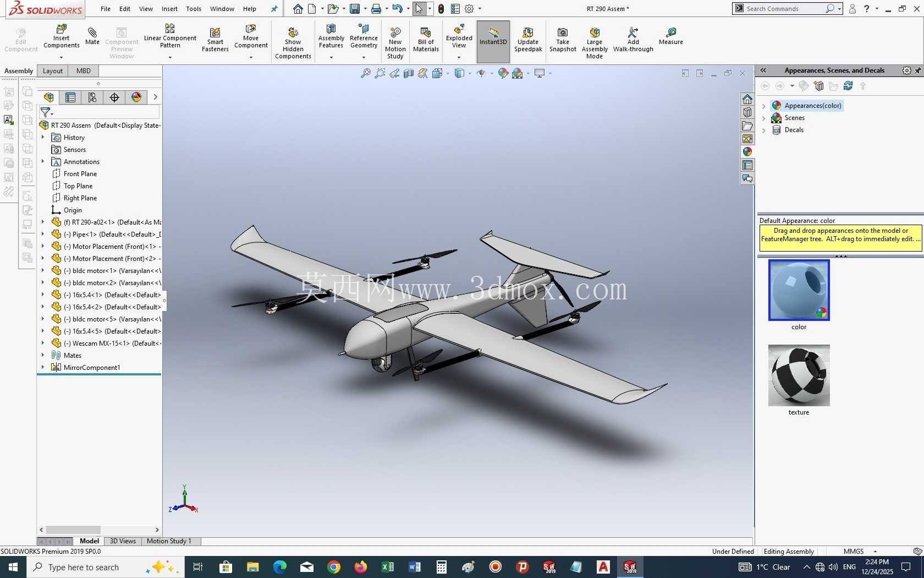Image resolution: width=924 pixels, height=578 pixels.
Task: Open the Tools menu
Action: [x=194, y=9]
